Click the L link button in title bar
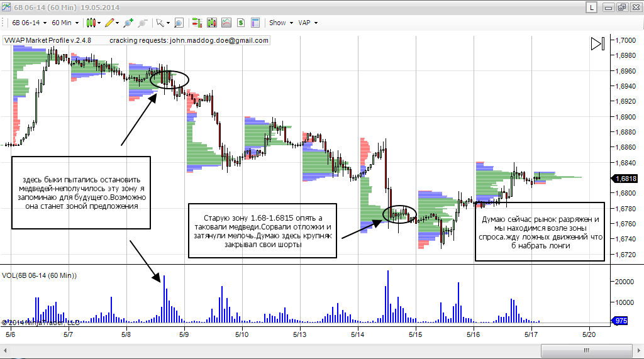The image size is (644, 359). (591, 8)
